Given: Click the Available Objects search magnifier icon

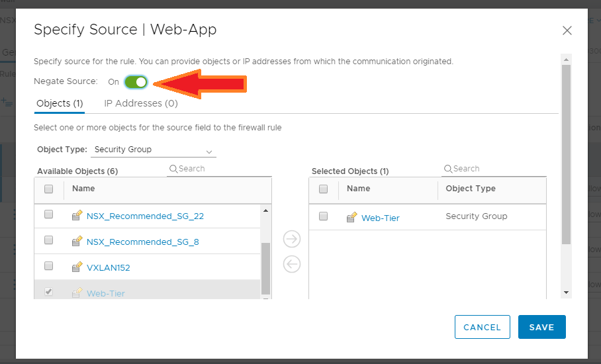Looking at the screenshot, I should (x=173, y=169).
